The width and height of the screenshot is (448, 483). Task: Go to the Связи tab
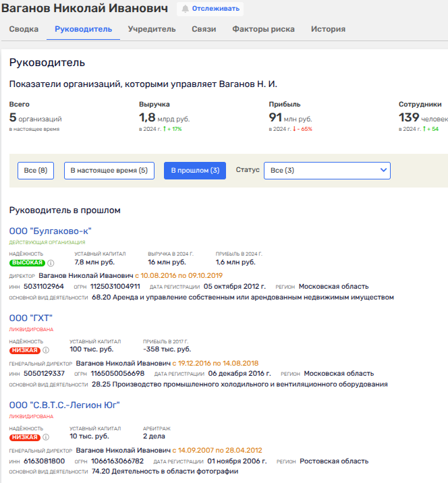(204, 30)
